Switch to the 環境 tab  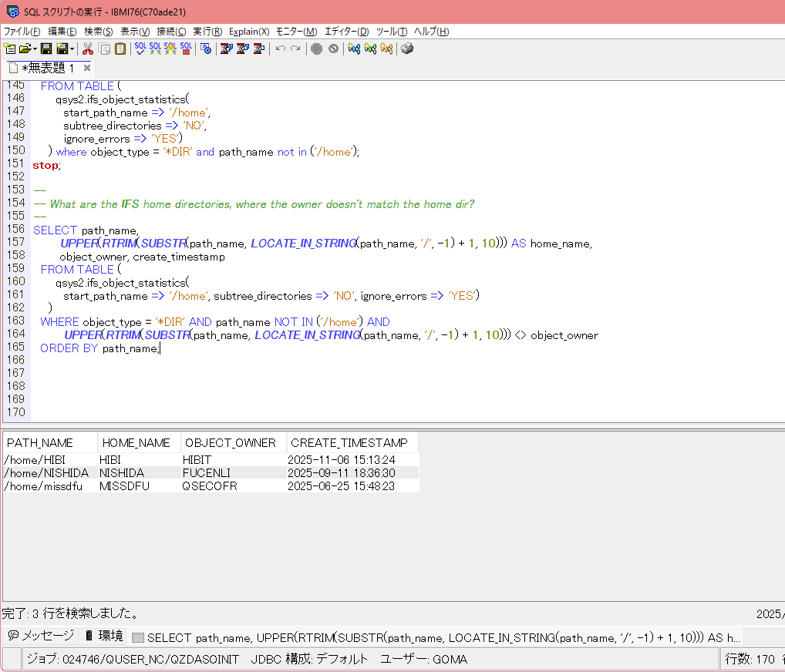104,636
